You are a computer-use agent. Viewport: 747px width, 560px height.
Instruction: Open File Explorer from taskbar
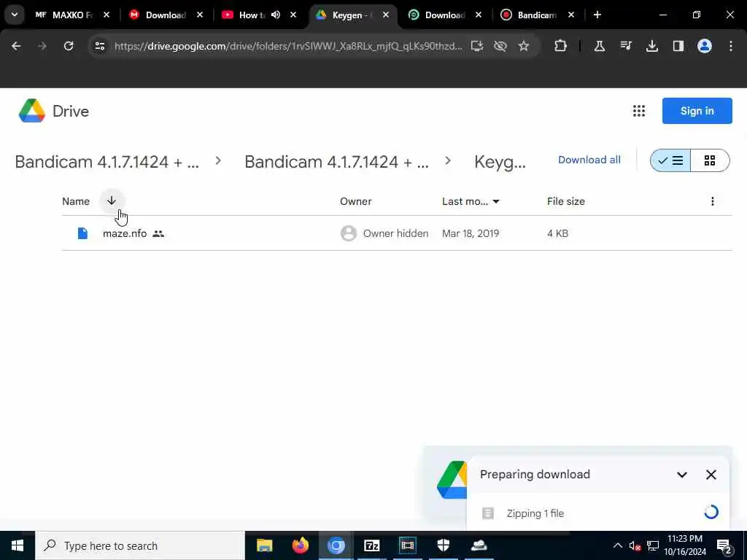point(264,545)
